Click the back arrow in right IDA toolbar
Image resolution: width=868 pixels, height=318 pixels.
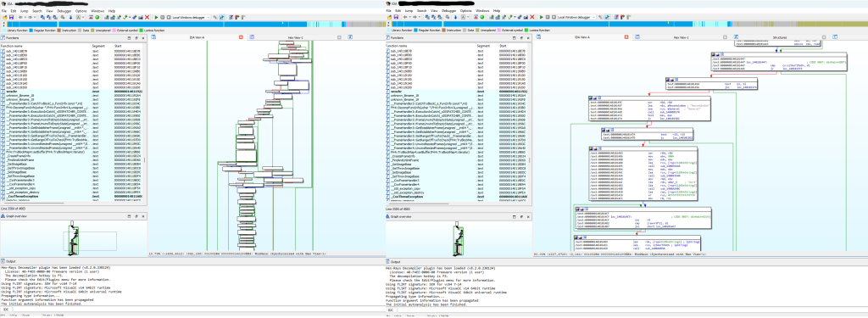click(405, 17)
